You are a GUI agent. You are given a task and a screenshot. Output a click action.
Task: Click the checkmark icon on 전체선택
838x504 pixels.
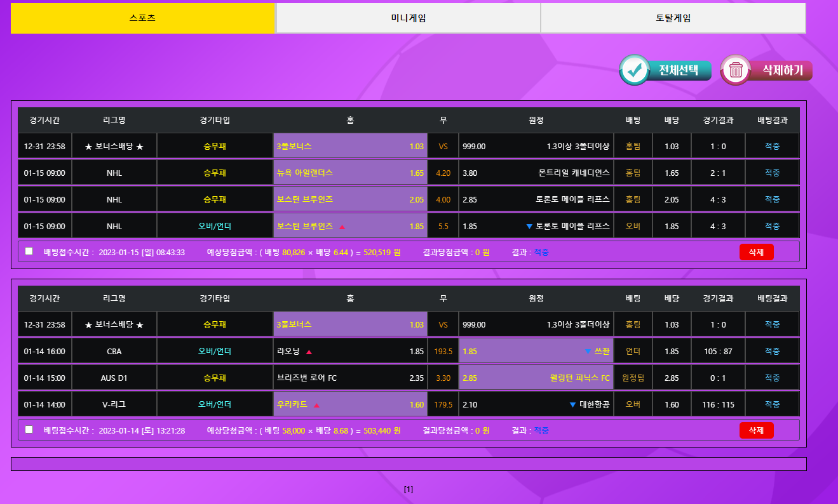tap(634, 70)
